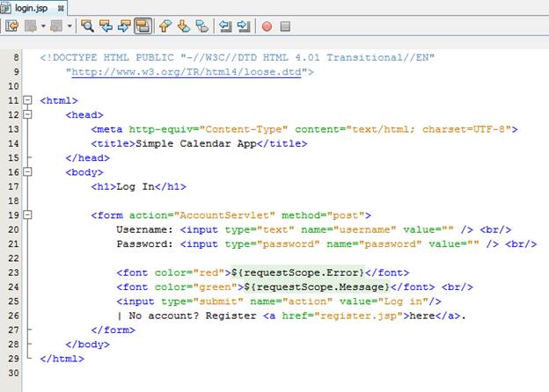Click the "Log in" submit value text
Viewport: 549px width, 392px height.
point(403,301)
